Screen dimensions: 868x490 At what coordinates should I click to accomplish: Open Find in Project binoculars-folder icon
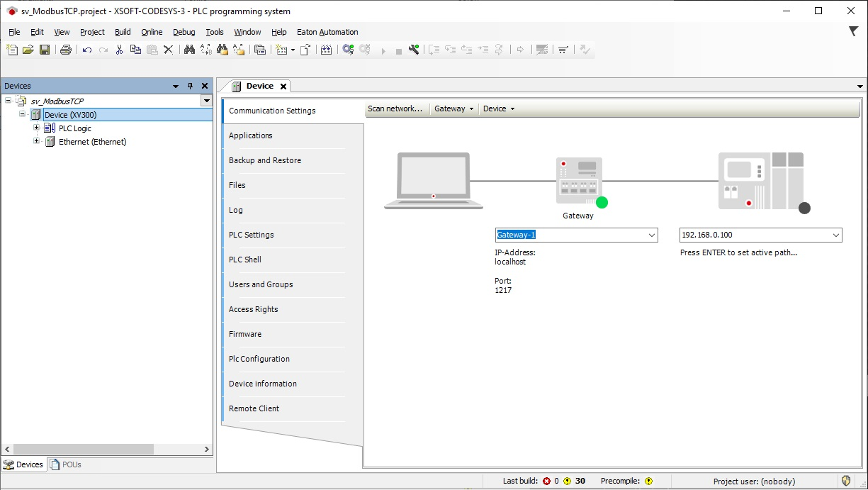pyautogui.click(x=222, y=50)
